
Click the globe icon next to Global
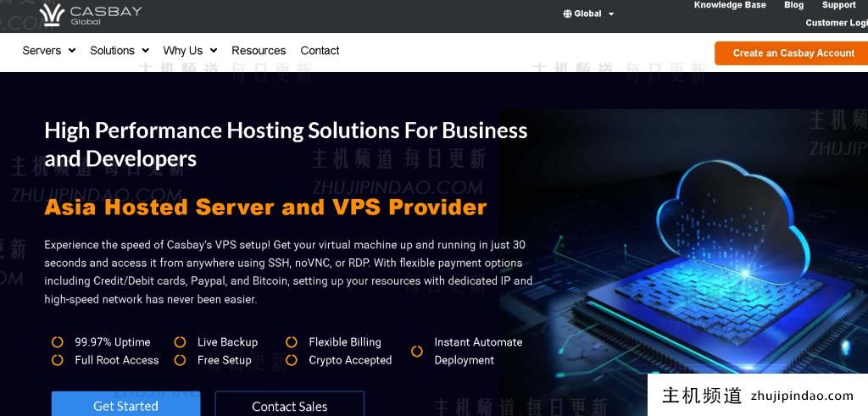567,14
